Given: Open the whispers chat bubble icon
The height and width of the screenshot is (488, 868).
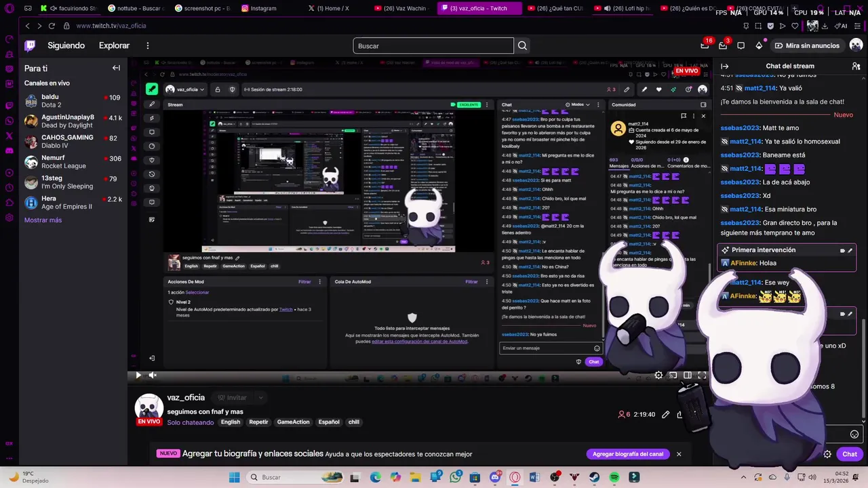Looking at the screenshot, I should (741, 45).
